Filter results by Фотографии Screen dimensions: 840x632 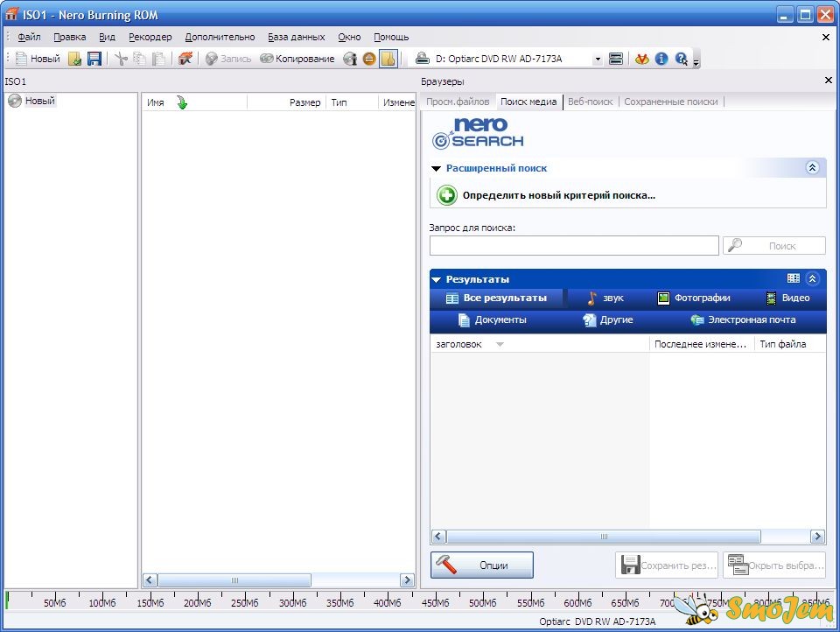pyautogui.click(x=694, y=298)
